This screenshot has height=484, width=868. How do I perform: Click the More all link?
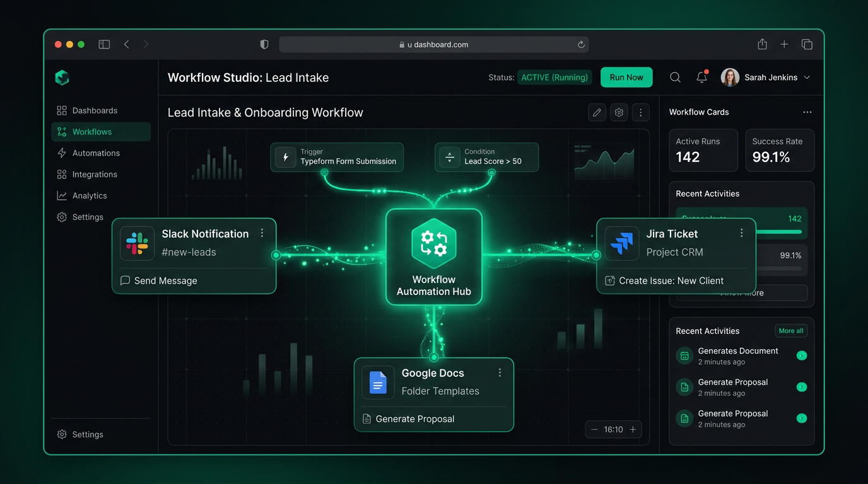click(x=790, y=331)
